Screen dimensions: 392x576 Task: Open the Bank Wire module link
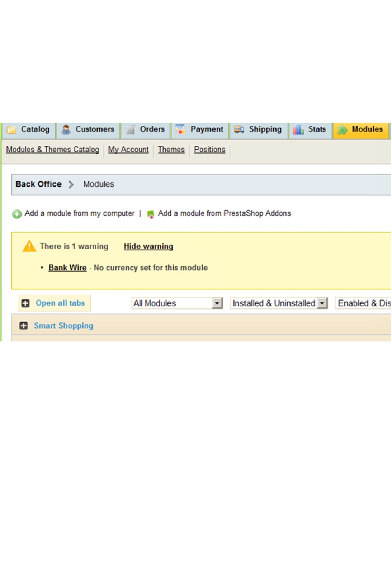pos(67,268)
